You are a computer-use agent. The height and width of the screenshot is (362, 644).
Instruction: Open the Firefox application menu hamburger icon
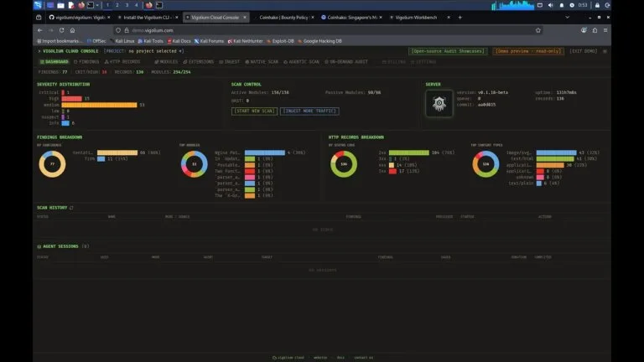coord(605,30)
